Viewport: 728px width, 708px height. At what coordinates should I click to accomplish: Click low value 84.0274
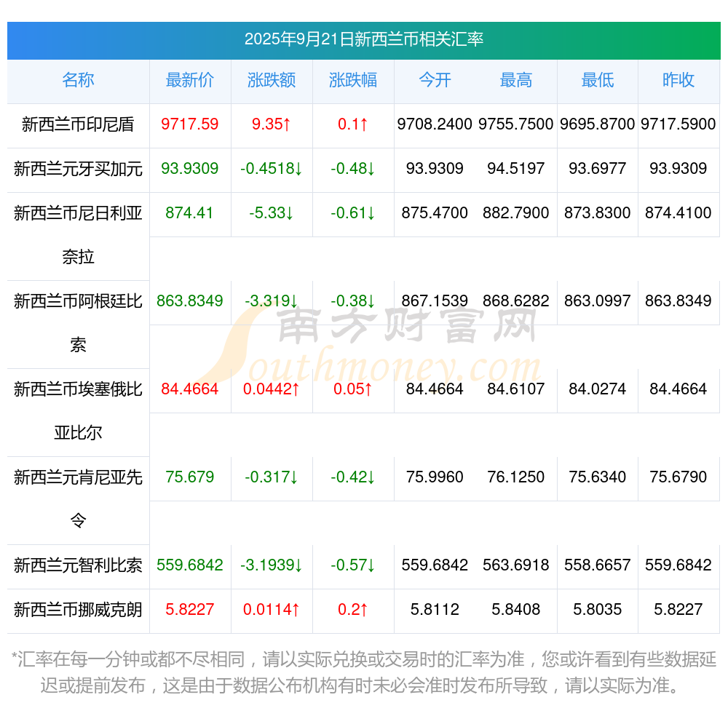pos(598,389)
